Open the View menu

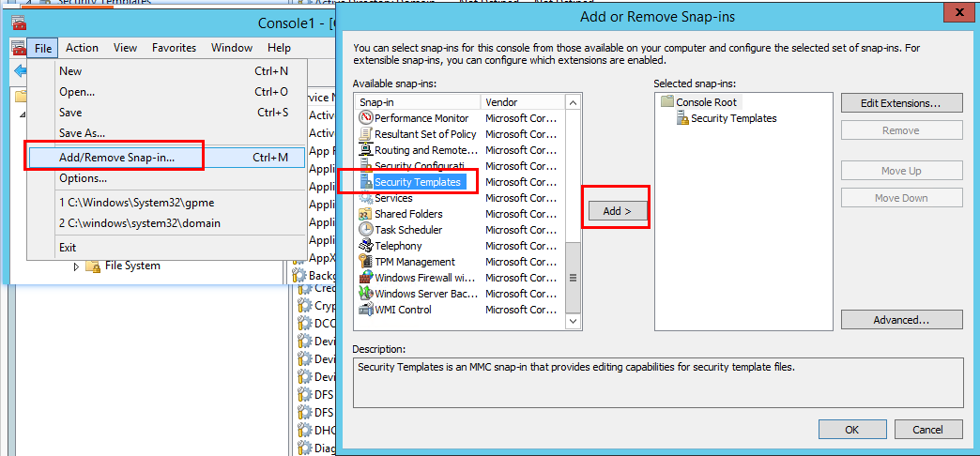tap(125, 48)
